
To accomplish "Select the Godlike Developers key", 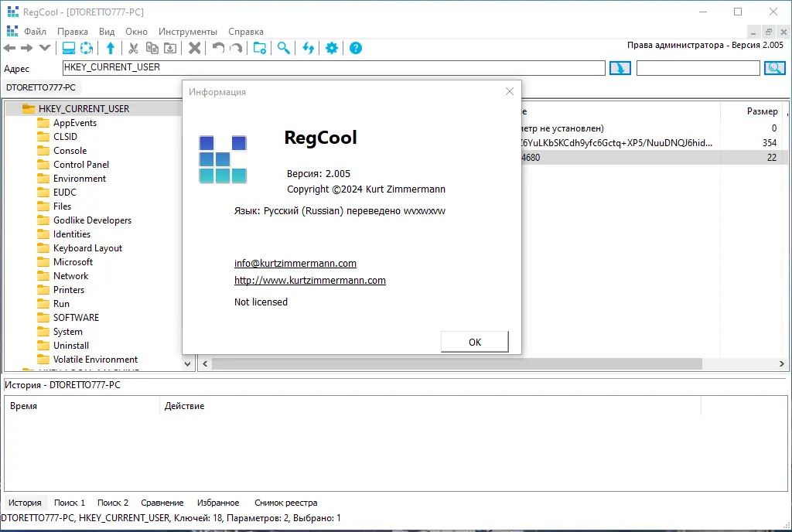I will coord(92,220).
